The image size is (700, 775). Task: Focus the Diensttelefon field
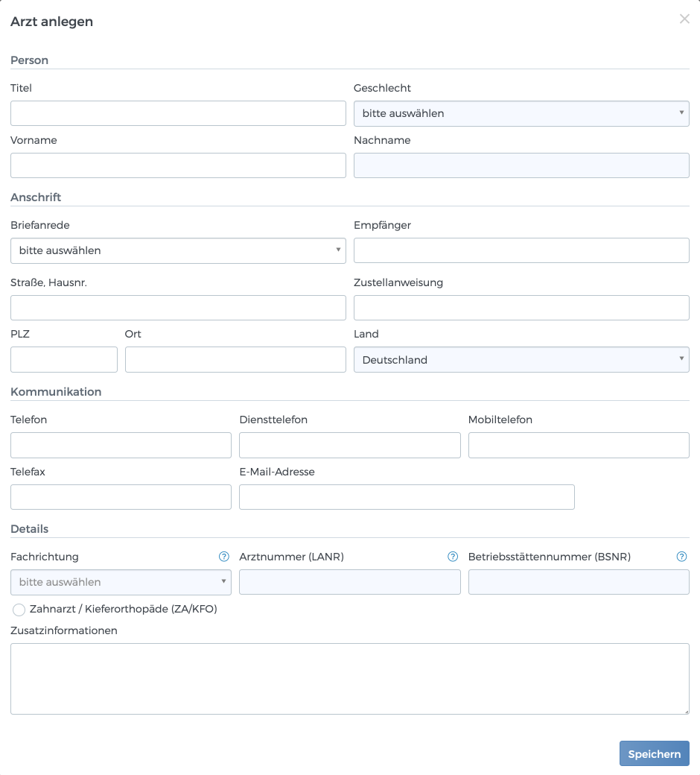pos(350,445)
